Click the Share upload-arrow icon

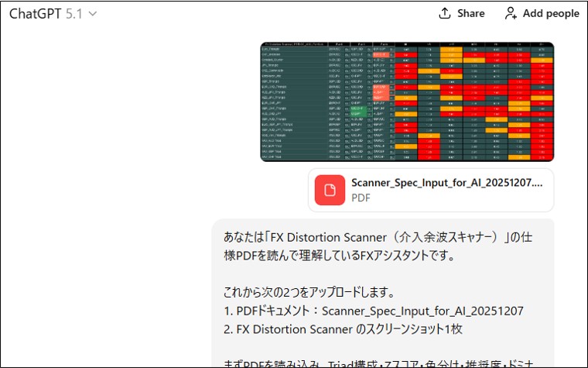(x=445, y=13)
